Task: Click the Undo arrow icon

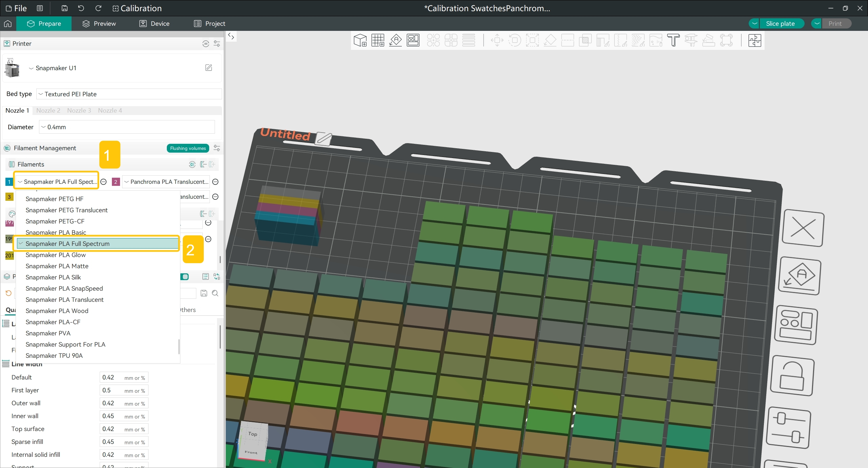Action: (x=81, y=8)
